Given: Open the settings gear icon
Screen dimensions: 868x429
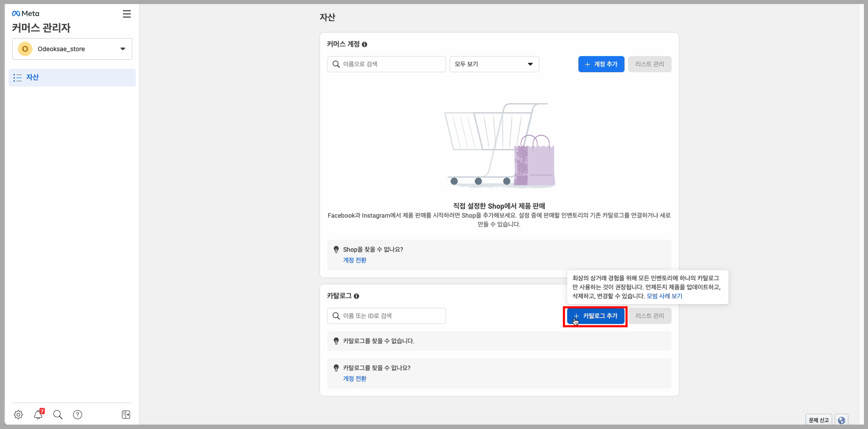Looking at the screenshot, I should point(18,415).
